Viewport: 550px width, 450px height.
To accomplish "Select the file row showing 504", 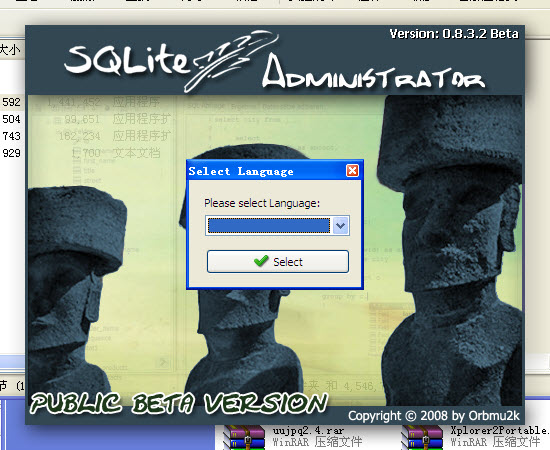I will click(12, 119).
